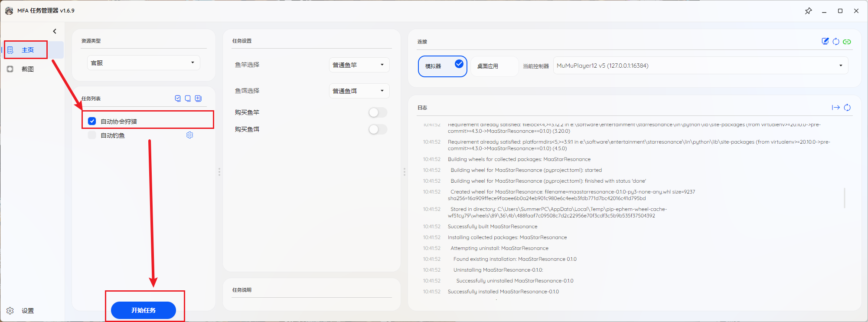Open 设置 in the sidebar
The height and width of the screenshot is (322, 868).
pos(27,311)
